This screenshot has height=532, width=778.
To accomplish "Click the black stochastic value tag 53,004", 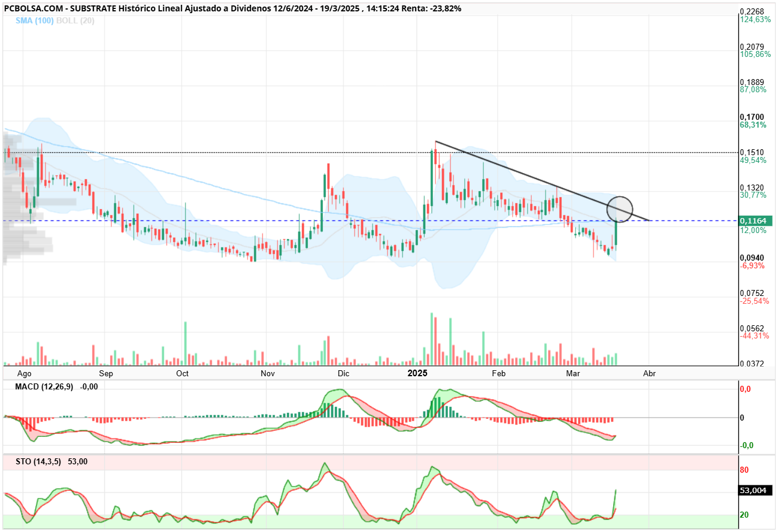I will click(756, 490).
